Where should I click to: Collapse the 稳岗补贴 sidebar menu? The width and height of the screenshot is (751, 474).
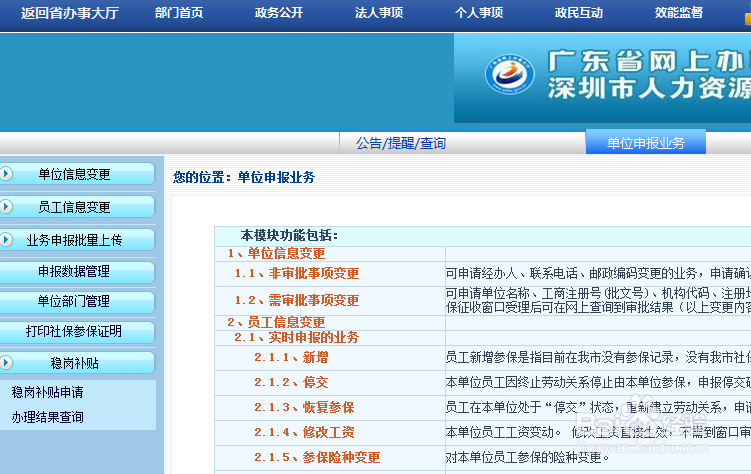pyautogui.click(x=77, y=363)
